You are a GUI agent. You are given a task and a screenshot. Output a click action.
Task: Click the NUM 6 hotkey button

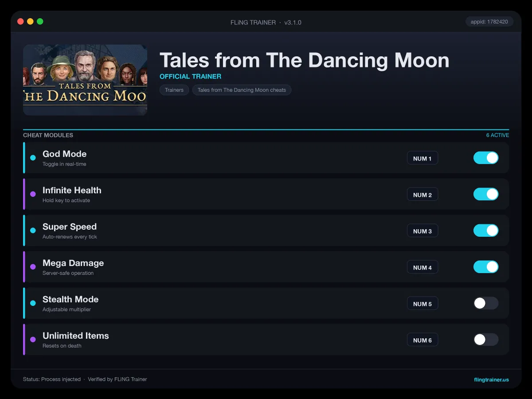pos(422,340)
